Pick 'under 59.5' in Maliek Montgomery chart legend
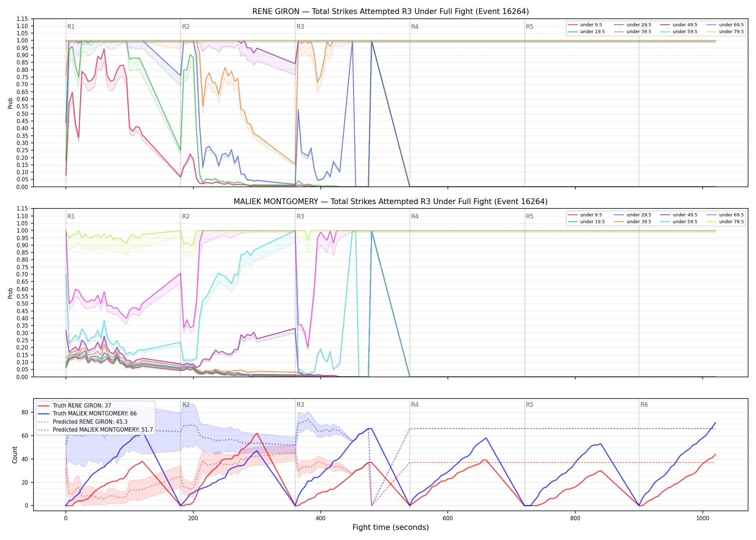Image resolution: width=756 pixels, height=540 pixels. coord(679,222)
